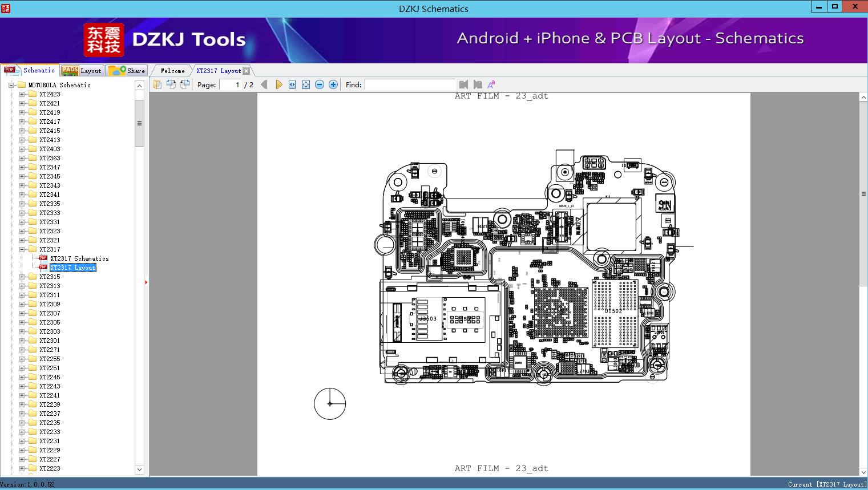Select the XT2413 folder
The image size is (868, 490).
pos(50,140)
